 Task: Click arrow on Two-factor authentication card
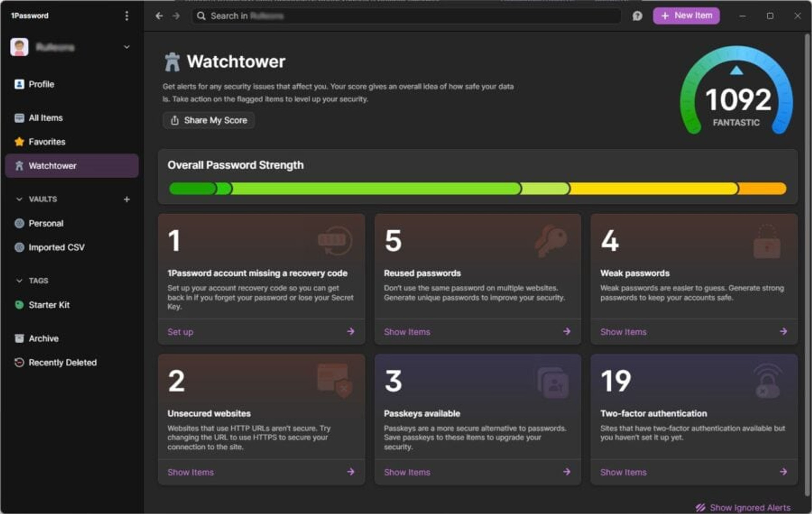783,472
